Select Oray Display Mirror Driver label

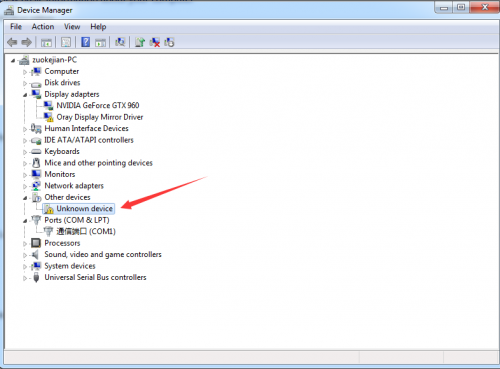point(100,117)
